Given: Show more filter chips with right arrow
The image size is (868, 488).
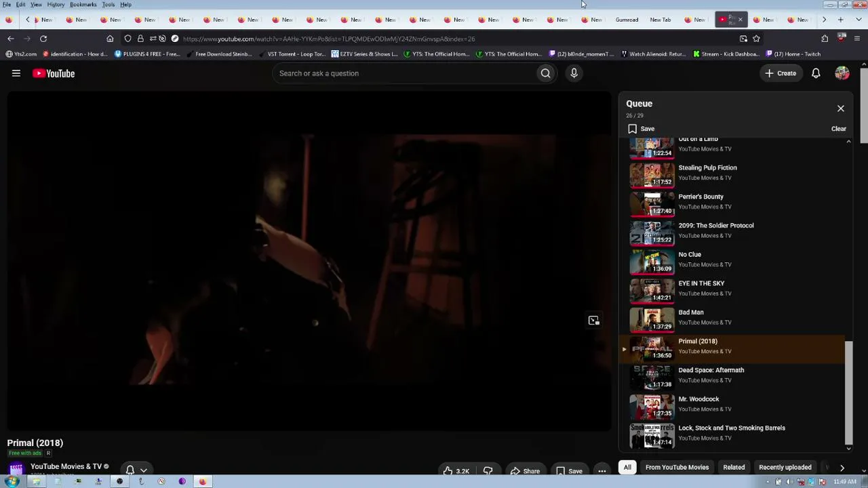Looking at the screenshot, I should (842, 467).
